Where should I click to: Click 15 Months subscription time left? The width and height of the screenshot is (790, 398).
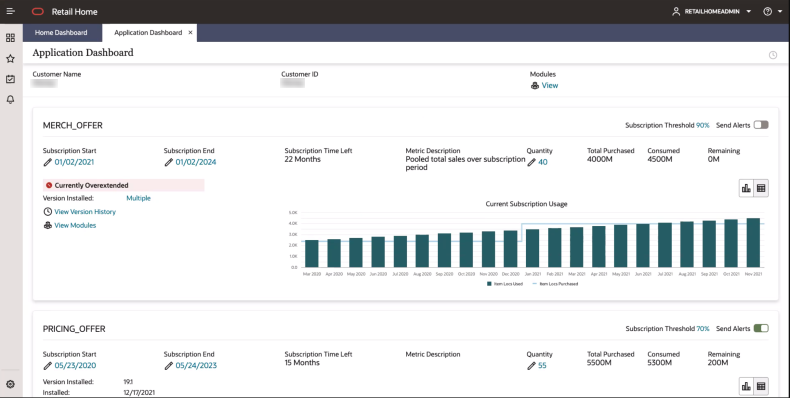coord(302,363)
